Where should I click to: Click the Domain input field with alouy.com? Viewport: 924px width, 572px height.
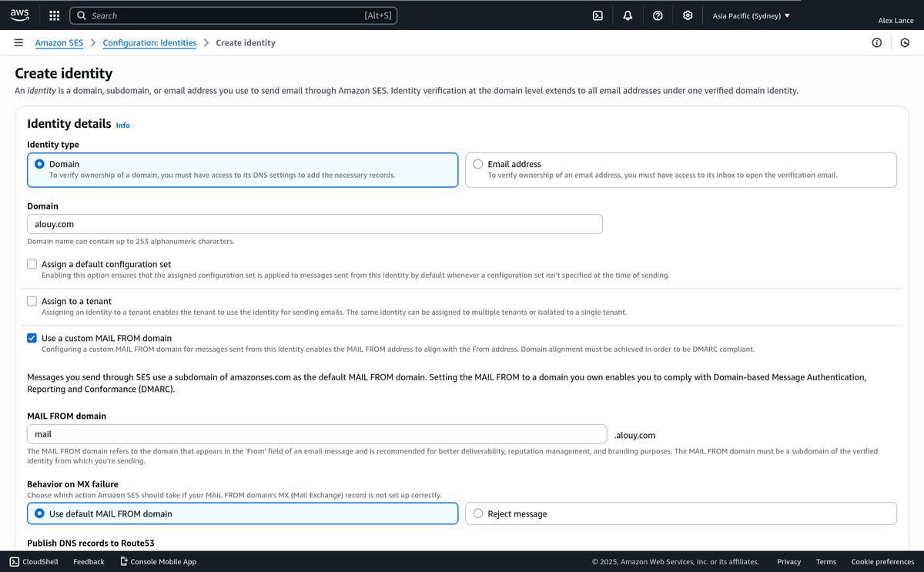pos(314,224)
